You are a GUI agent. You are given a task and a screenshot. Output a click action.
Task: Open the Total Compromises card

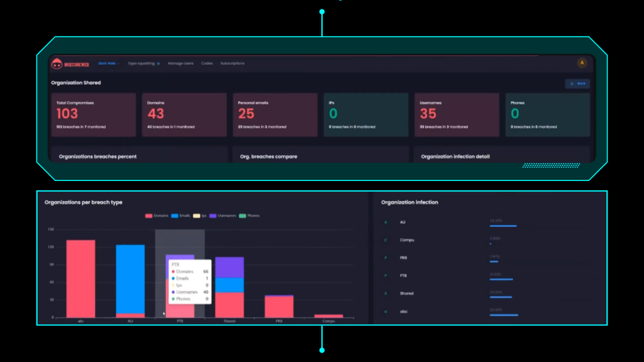94,115
